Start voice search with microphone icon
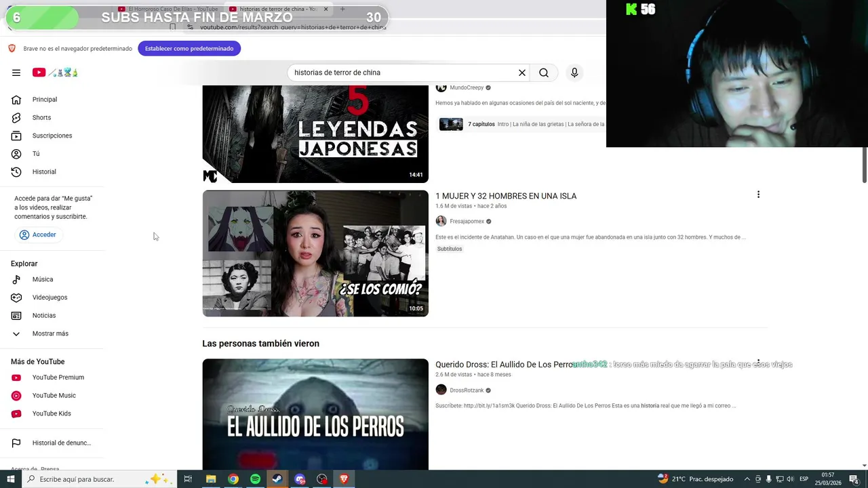 tap(574, 73)
